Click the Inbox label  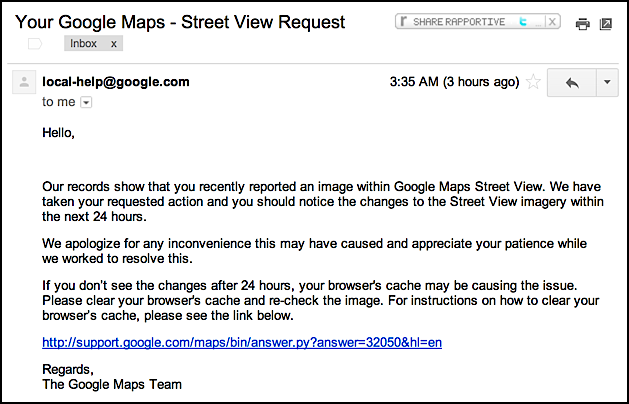[83, 43]
